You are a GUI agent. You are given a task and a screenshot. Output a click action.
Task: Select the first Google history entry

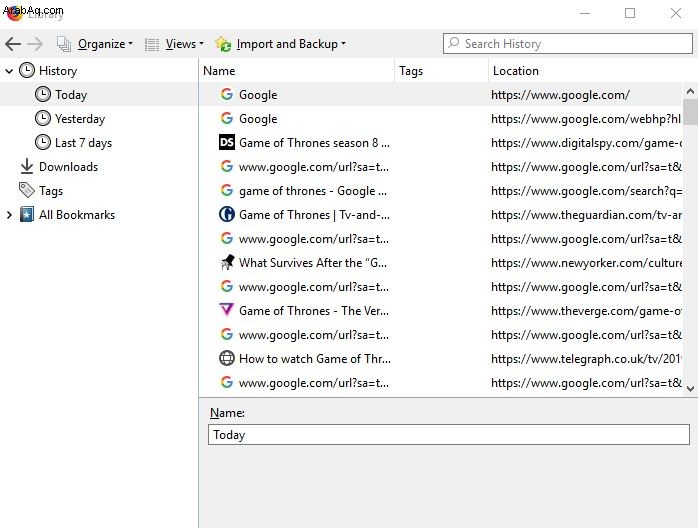(440, 94)
